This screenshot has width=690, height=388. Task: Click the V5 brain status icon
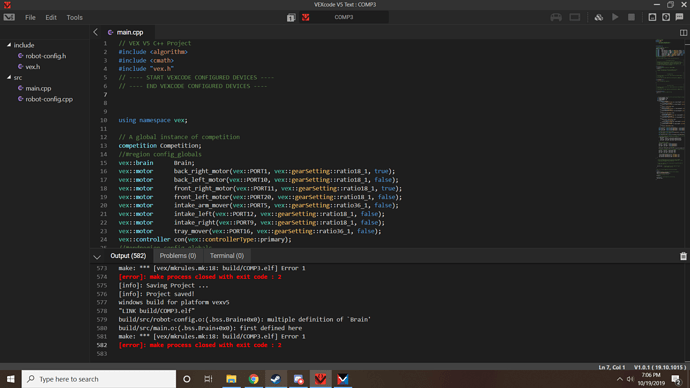tap(575, 17)
